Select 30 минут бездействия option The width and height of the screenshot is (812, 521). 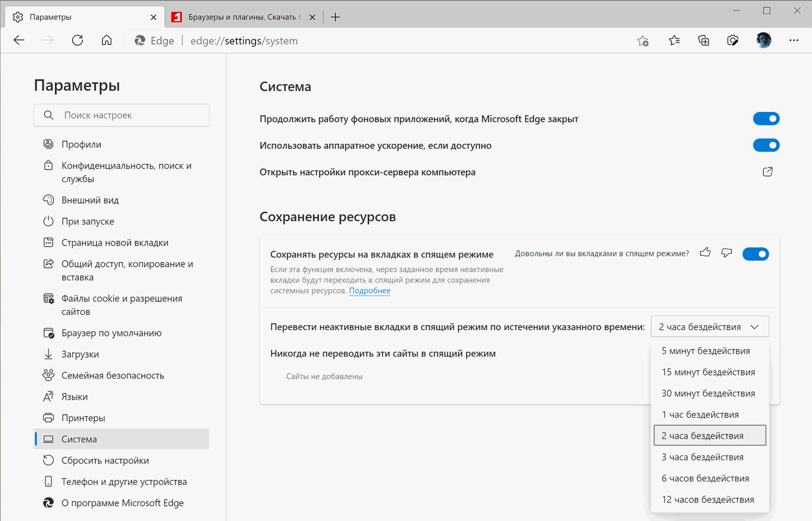click(708, 393)
